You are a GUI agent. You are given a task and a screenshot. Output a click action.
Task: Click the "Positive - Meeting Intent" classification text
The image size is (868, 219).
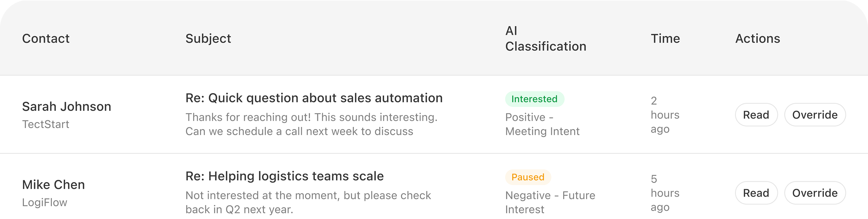coord(542,124)
